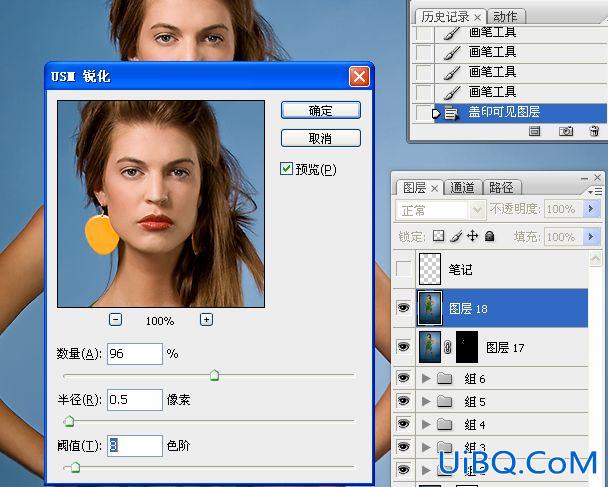Image resolution: width=608 pixels, height=487 pixels.
Task: Delete current history state with trash icon
Action: click(594, 131)
